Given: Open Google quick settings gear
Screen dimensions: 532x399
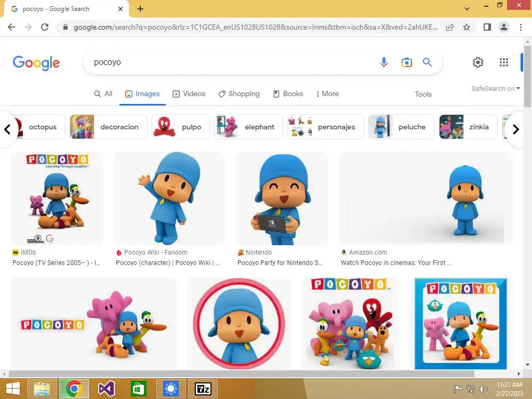Looking at the screenshot, I should (478, 62).
